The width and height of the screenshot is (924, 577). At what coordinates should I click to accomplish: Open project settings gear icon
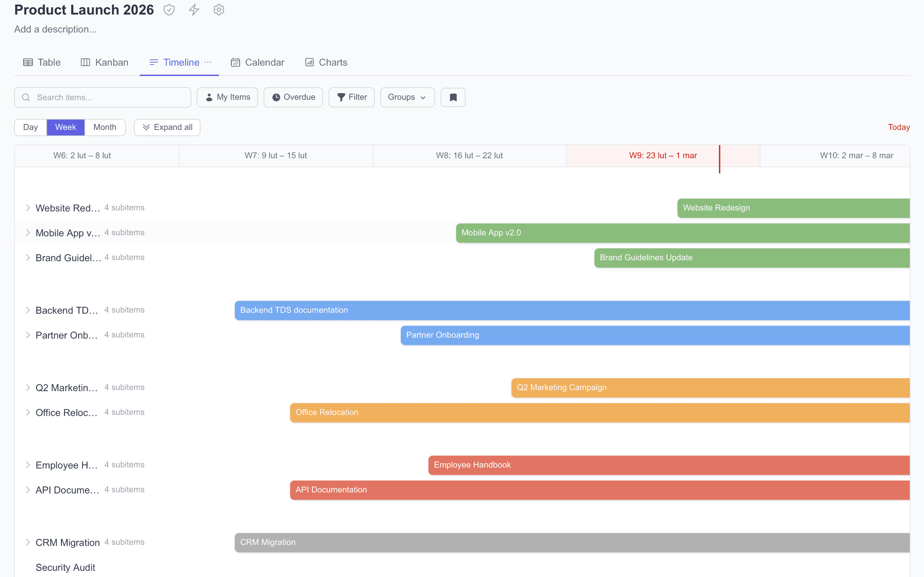pos(219,10)
